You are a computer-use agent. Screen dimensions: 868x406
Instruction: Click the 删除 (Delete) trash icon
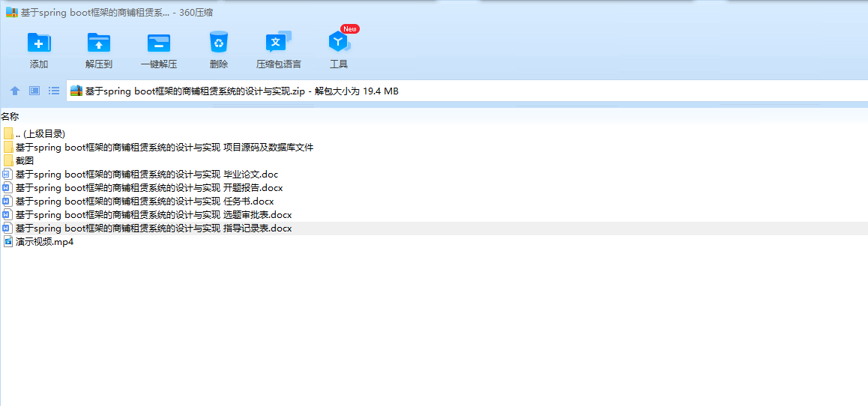click(219, 42)
